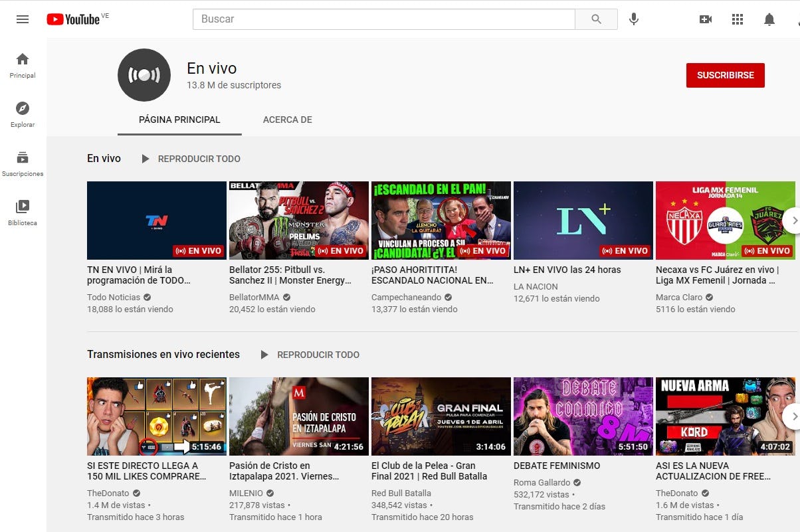Open the Bellator 255 video thumbnail
This screenshot has height=532, width=800.
[x=298, y=221]
